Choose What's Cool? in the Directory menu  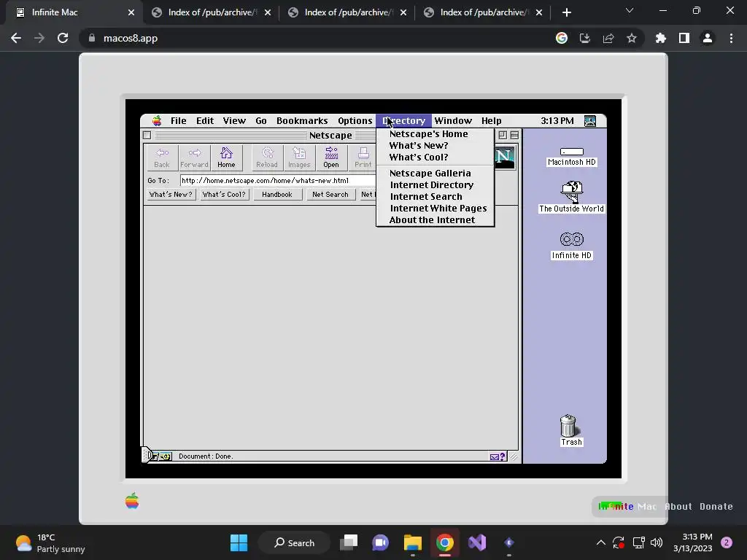click(435, 157)
